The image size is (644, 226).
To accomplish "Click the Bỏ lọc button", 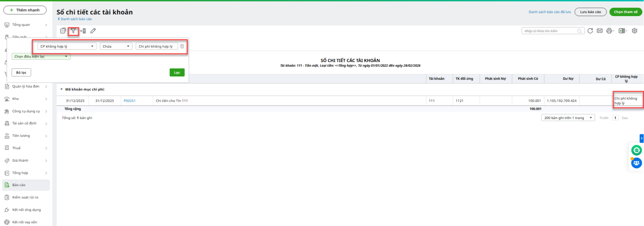I will point(21,73).
